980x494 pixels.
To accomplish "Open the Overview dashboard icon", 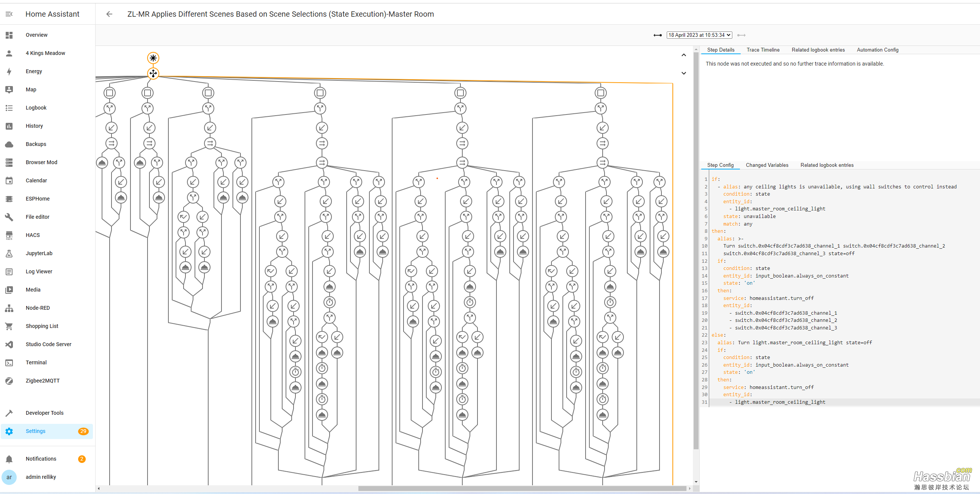I will 9,35.
